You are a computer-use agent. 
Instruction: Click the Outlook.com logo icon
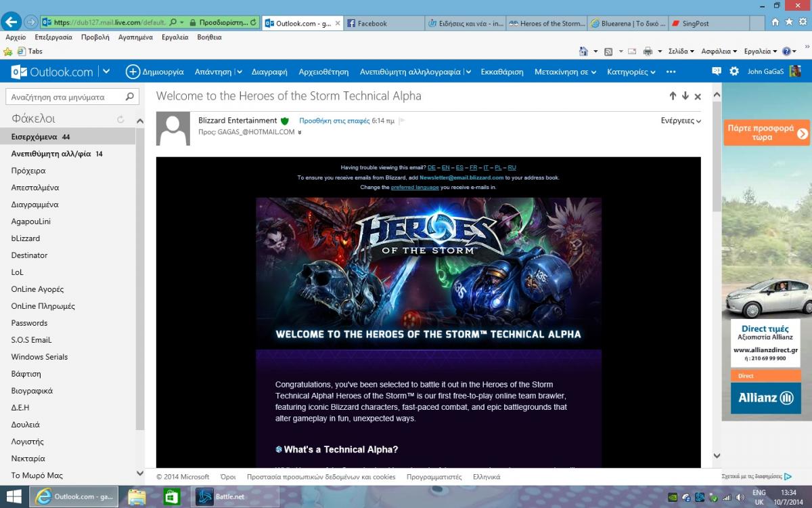[x=20, y=71]
